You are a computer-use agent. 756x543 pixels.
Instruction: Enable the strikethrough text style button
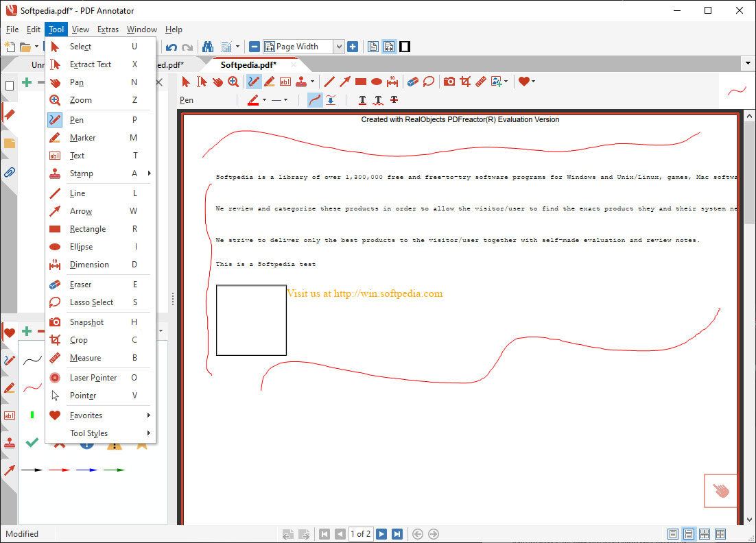tap(394, 100)
